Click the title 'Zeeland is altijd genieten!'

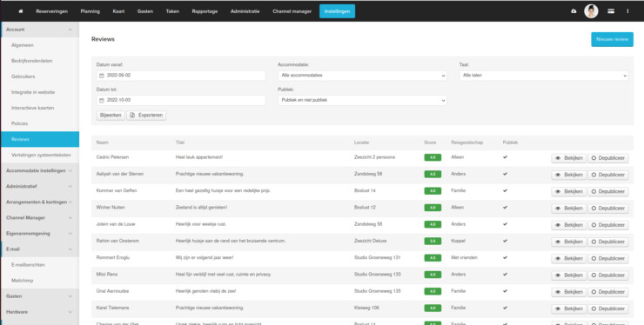coord(201,208)
